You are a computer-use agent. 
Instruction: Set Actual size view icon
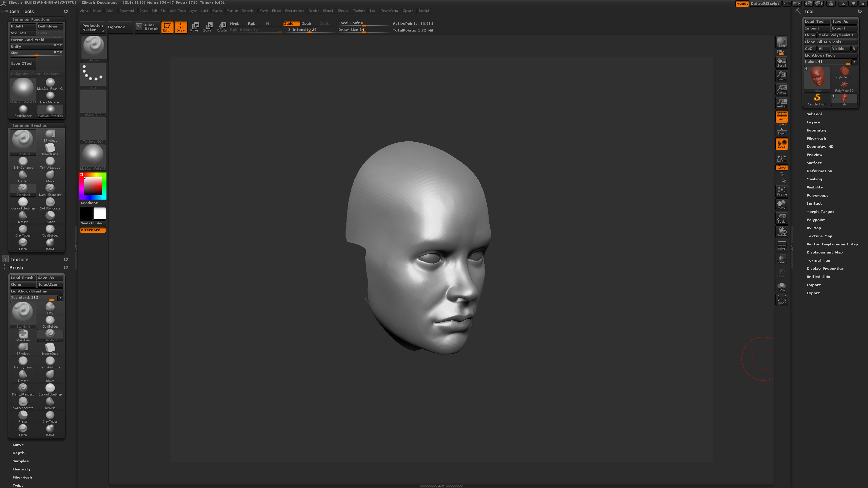coord(782,89)
